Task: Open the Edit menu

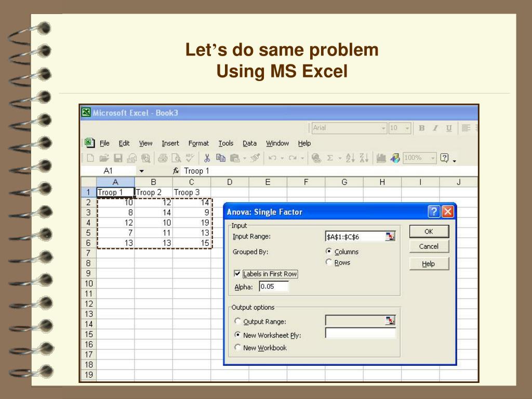Action: 124,143
